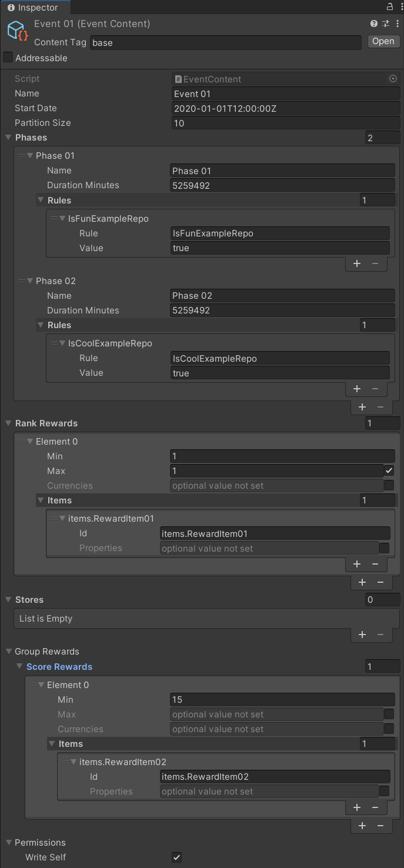The image size is (404, 868).
Task: Enable Rank Rewards Currencies optional checkbox
Action: tap(389, 485)
